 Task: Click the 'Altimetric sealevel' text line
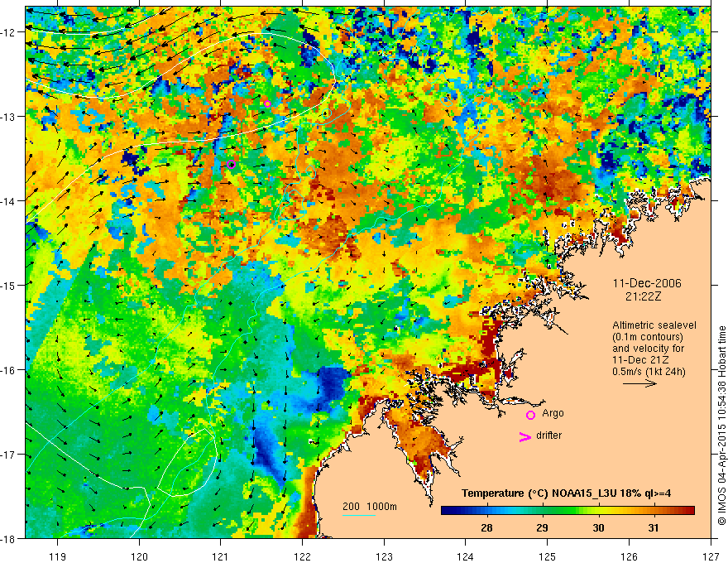(x=654, y=325)
